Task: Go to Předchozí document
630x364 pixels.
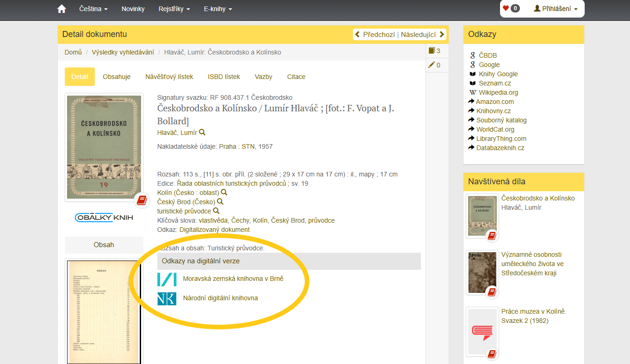Action: coord(375,34)
